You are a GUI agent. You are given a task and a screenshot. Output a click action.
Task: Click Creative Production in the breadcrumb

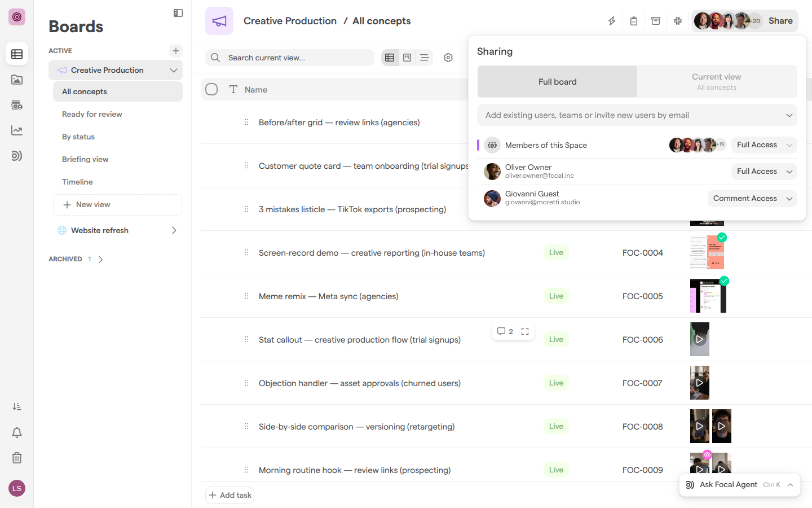290,21
